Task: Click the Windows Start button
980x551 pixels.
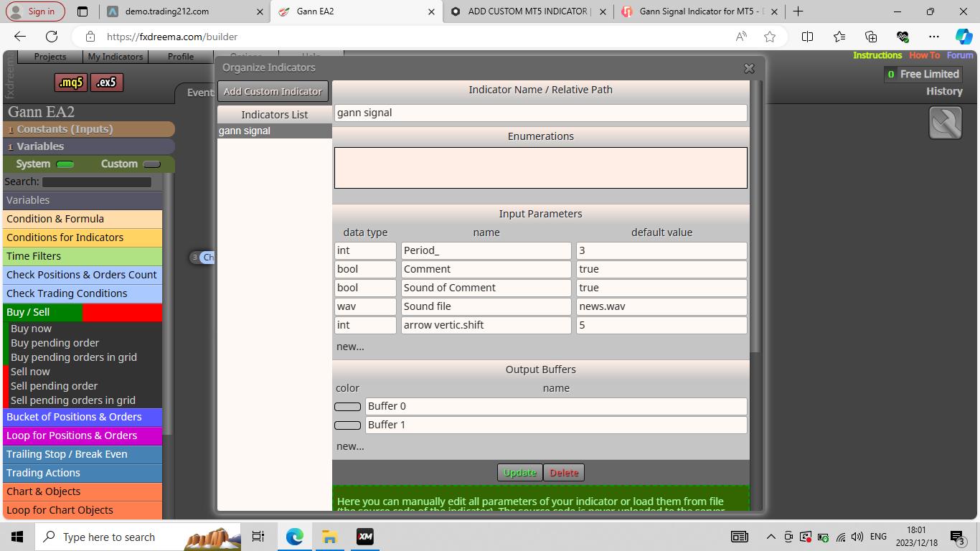Action: pos(17,537)
